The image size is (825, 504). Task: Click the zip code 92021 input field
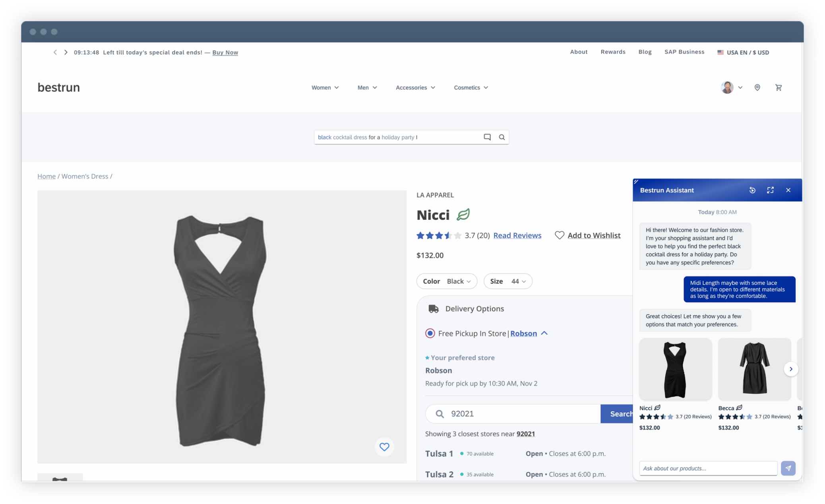513,414
